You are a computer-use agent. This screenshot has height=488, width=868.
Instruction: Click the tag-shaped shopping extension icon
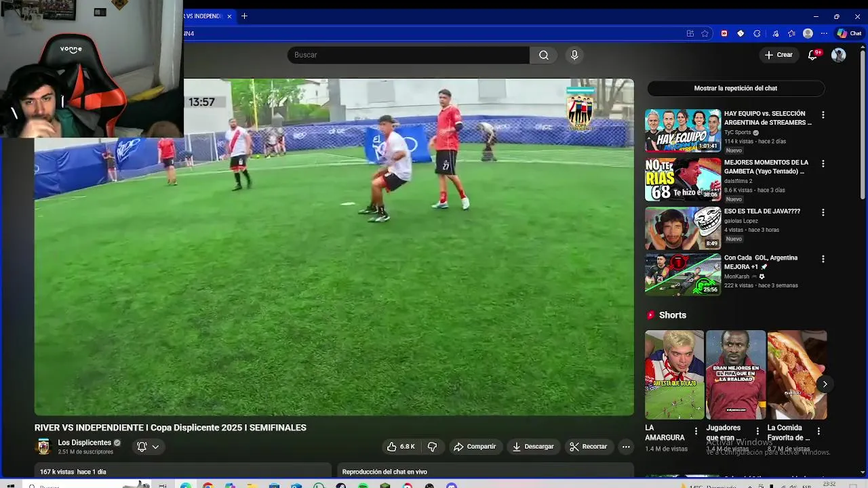741,33
